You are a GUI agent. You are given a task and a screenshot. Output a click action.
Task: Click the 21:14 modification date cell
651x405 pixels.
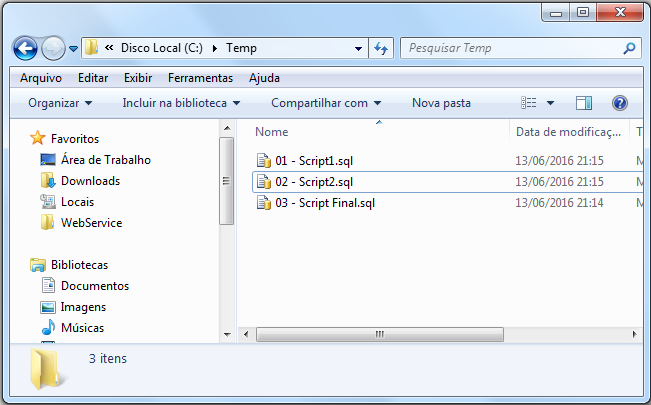(x=559, y=203)
